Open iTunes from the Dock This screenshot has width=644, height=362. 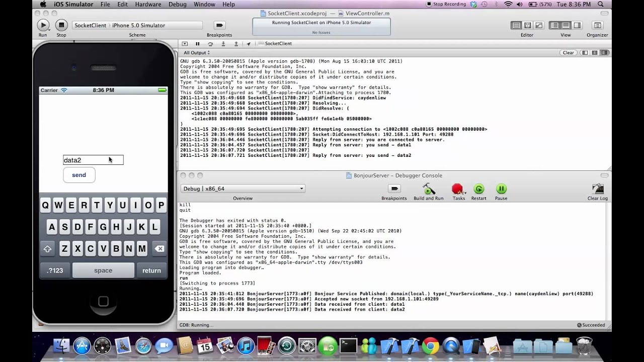(245, 345)
